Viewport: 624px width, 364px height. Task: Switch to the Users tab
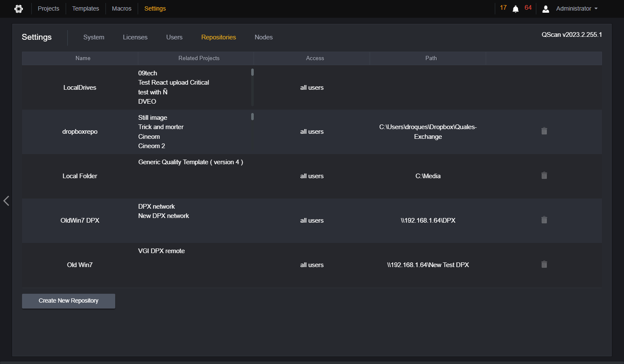(x=174, y=37)
